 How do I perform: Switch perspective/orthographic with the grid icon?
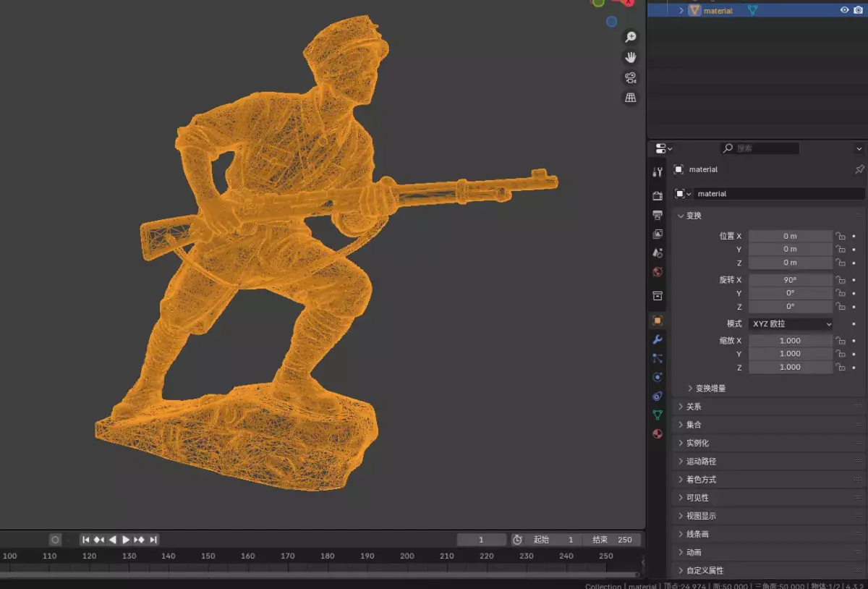(631, 97)
